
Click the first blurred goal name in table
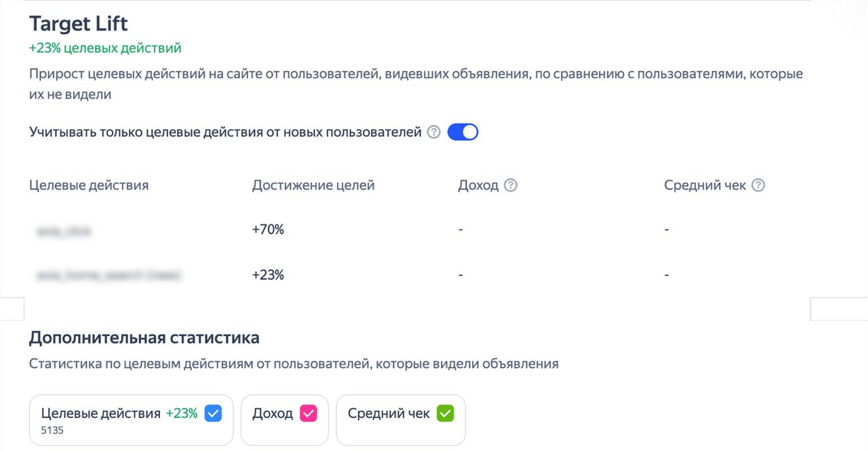pyautogui.click(x=64, y=231)
